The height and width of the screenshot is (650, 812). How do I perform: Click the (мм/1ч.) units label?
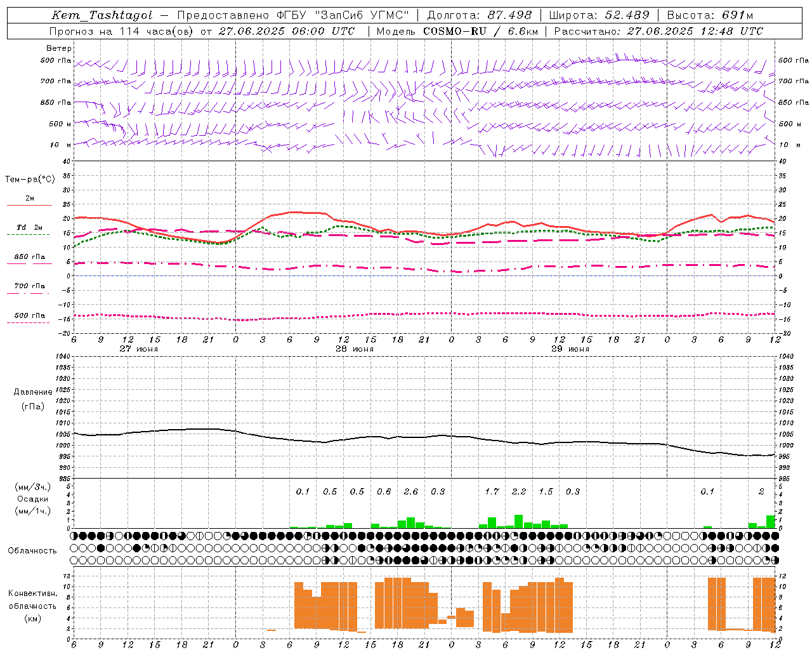[x=33, y=511]
